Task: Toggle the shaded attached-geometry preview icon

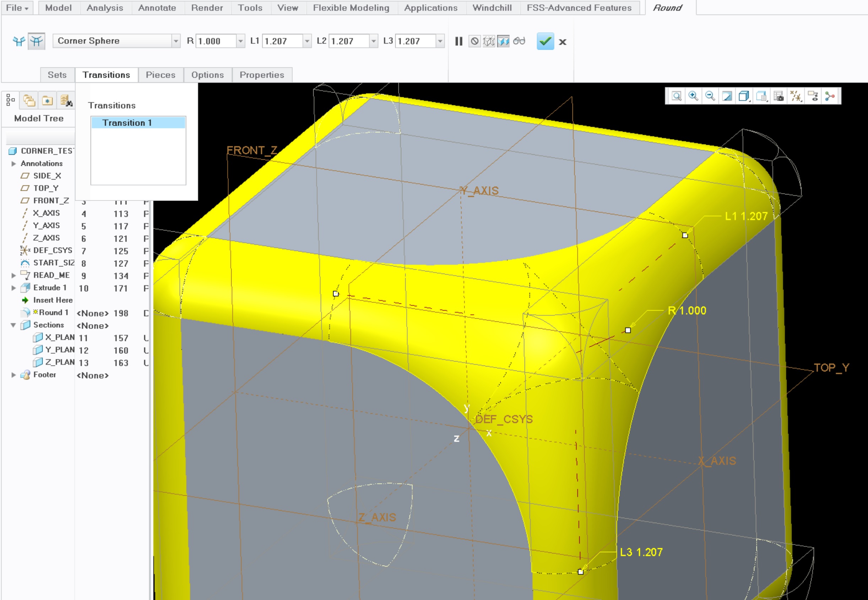Action: [503, 42]
